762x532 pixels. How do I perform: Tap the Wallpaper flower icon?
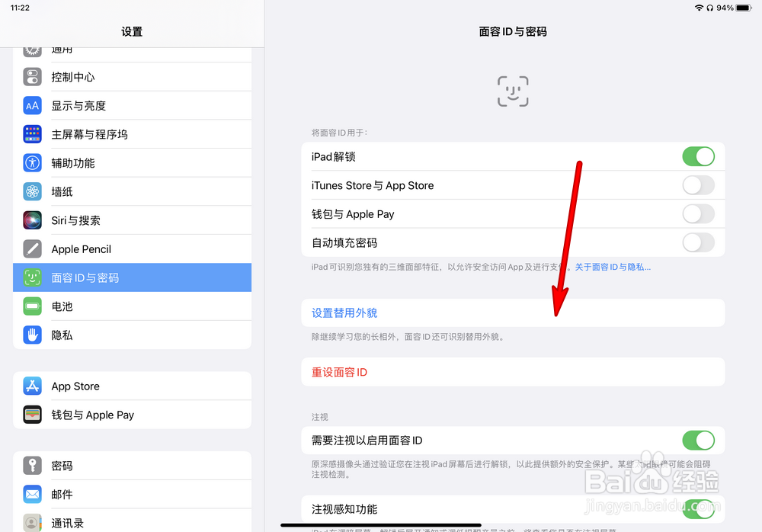click(33, 191)
